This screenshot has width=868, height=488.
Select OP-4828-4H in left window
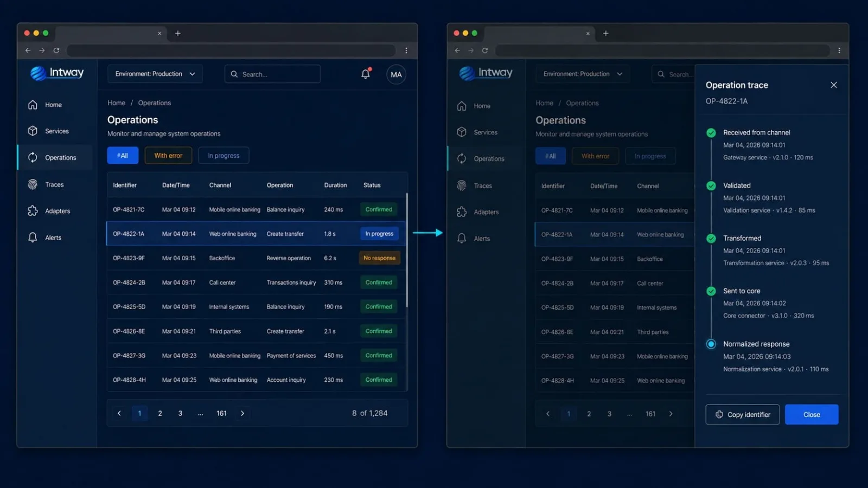[256, 380]
